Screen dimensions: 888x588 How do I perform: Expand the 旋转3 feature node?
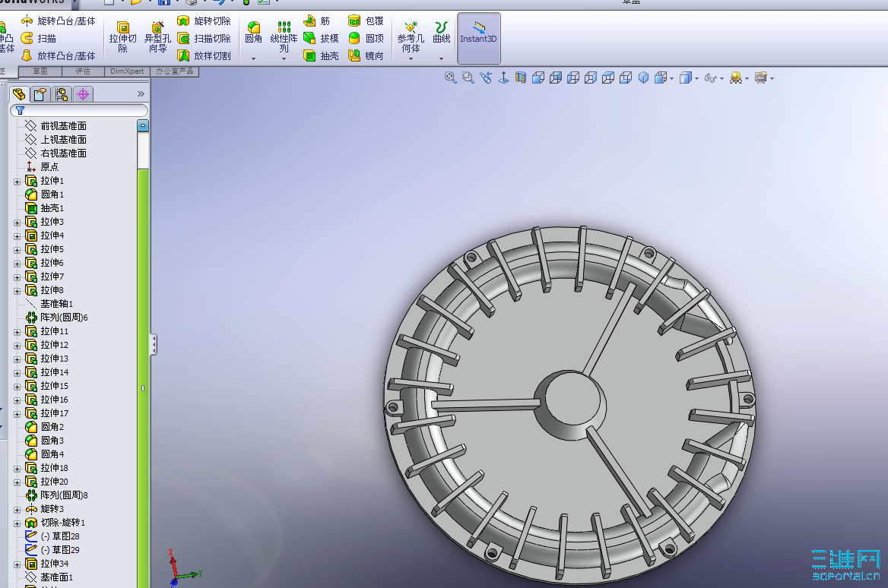coord(17,510)
